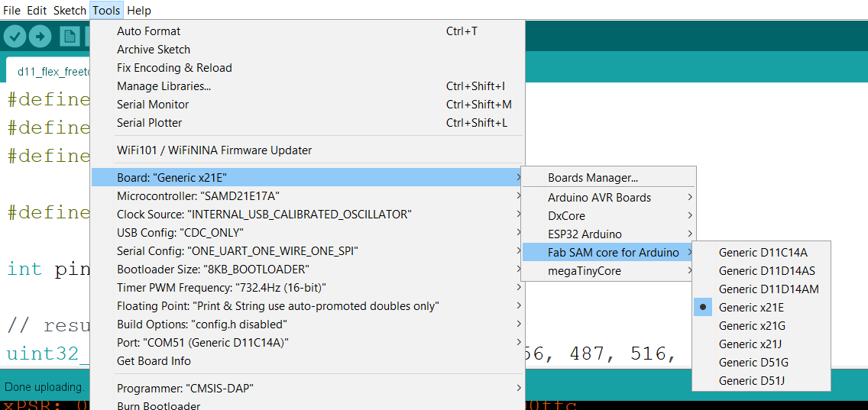Select Generic x21J board
This screenshot has width=868, height=410.
coord(762,344)
